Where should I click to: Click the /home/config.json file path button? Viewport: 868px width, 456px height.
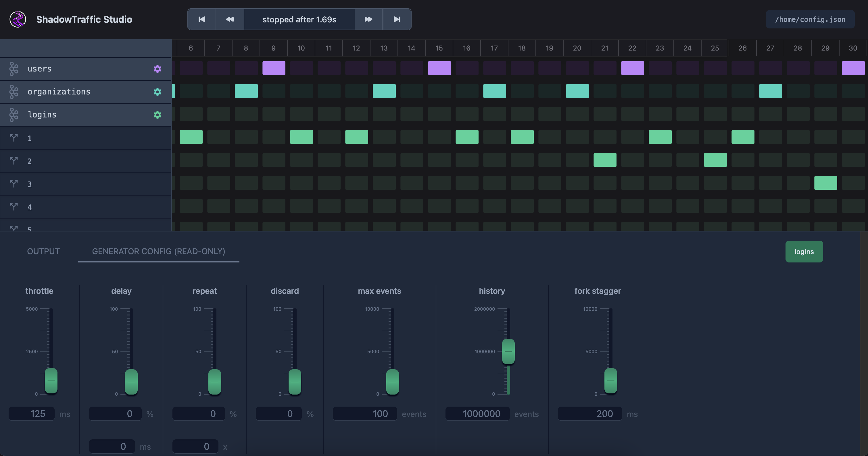[810, 19]
